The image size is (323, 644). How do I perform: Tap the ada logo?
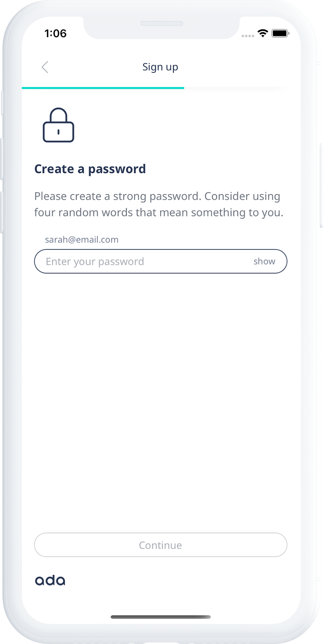point(50,581)
